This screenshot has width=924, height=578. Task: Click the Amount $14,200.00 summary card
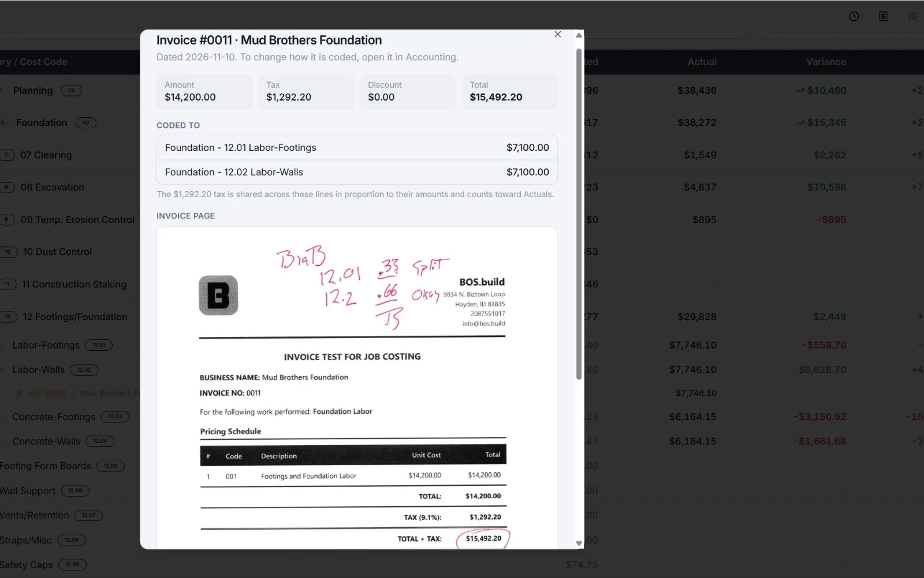[204, 91]
